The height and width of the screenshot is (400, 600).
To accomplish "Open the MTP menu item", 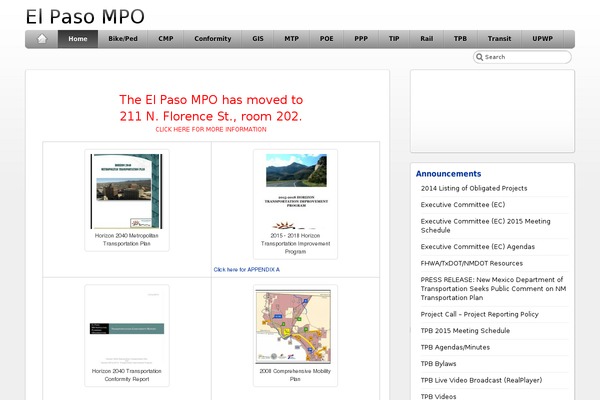I will coord(292,39).
